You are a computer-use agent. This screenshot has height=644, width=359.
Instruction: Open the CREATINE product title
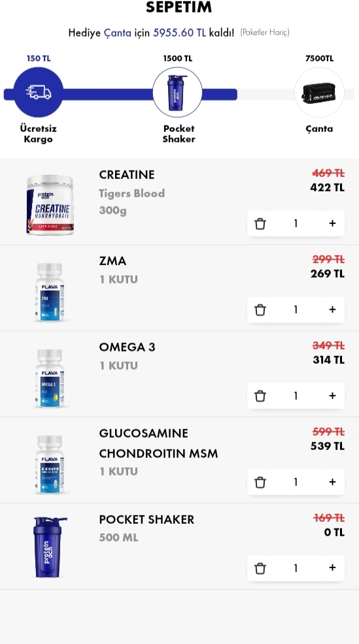pyautogui.click(x=127, y=174)
